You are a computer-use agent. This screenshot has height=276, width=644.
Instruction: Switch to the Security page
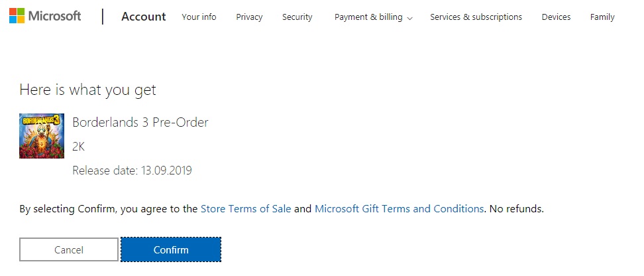(297, 17)
